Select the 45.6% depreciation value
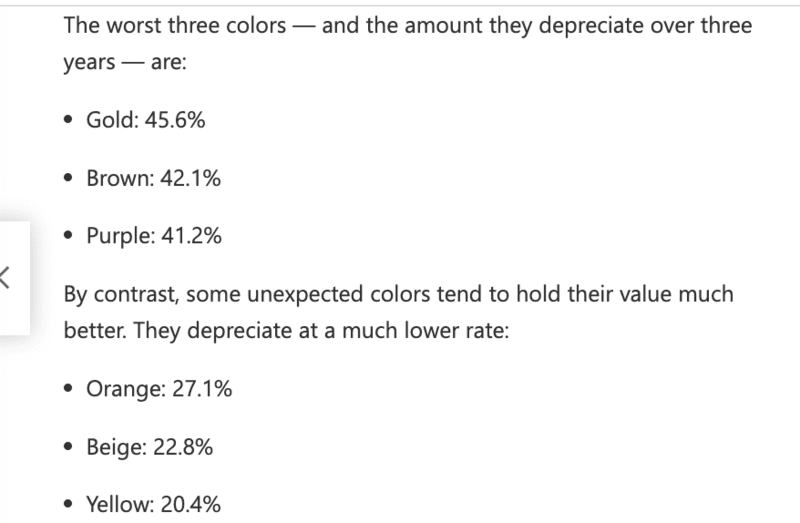This screenshot has width=800, height=523. point(175,120)
